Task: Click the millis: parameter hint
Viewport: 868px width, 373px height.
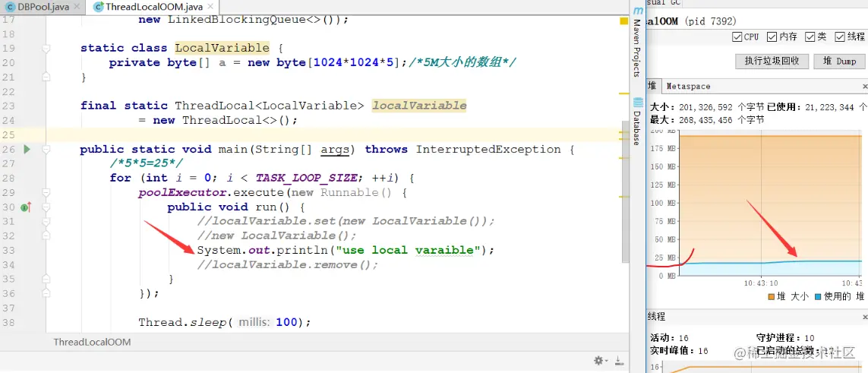Action: [254, 322]
